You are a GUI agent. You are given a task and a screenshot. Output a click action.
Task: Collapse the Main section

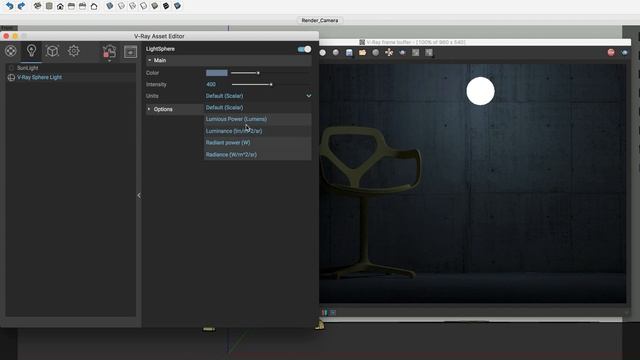150,60
